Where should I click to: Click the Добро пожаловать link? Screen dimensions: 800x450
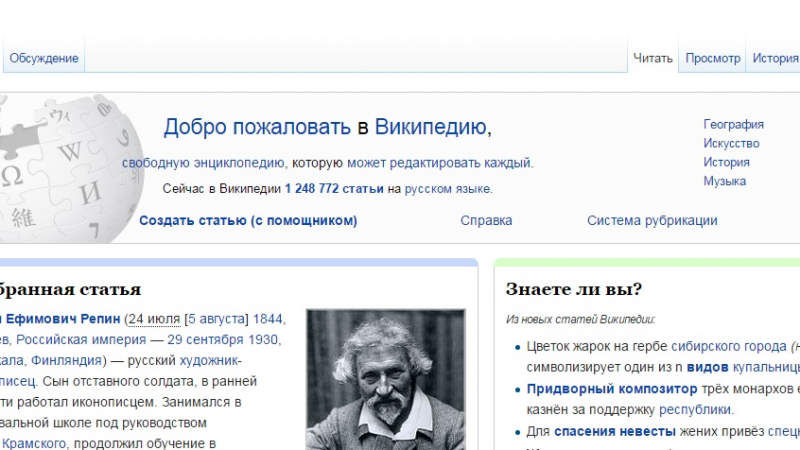pyautogui.click(x=257, y=127)
